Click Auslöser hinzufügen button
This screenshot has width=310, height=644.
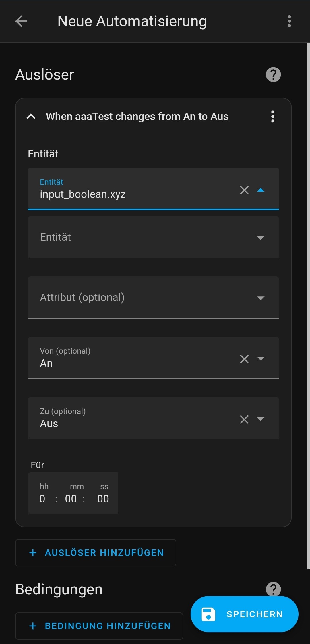pyautogui.click(x=96, y=553)
